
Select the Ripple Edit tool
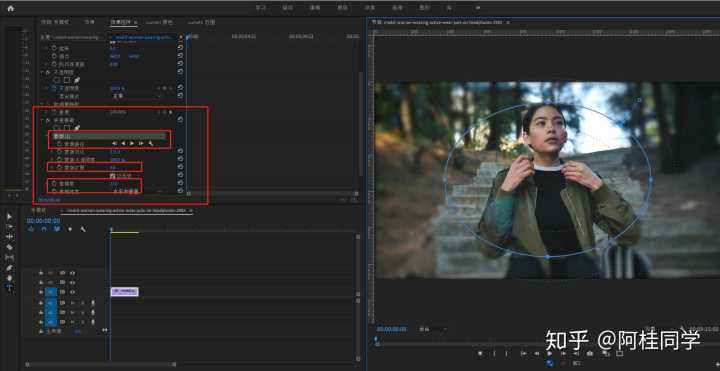[10, 236]
